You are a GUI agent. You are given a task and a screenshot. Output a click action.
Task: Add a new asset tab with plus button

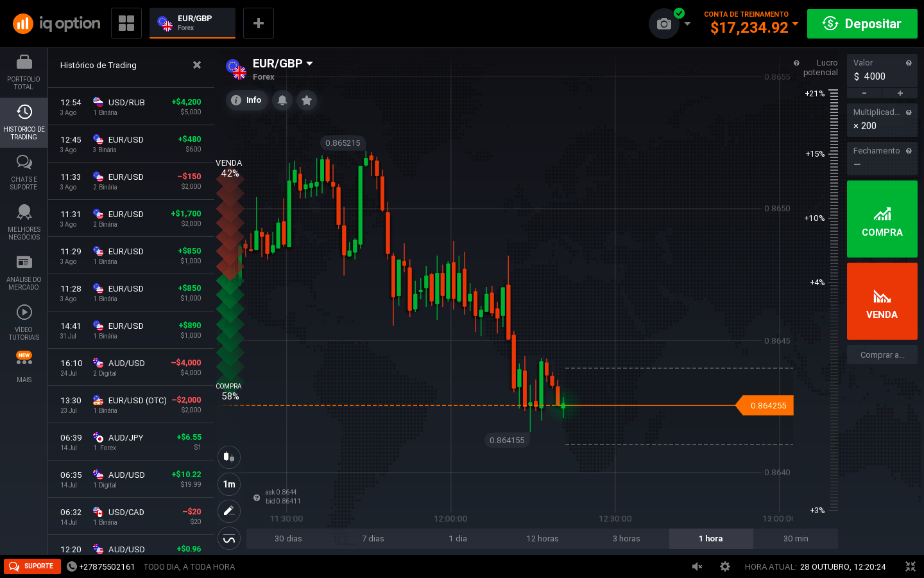point(259,23)
